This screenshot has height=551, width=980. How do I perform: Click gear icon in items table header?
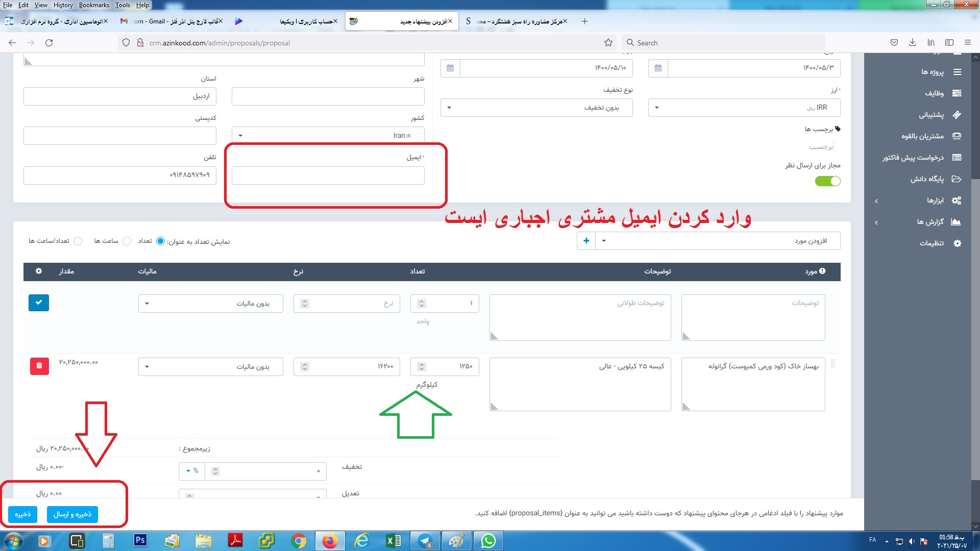39,271
